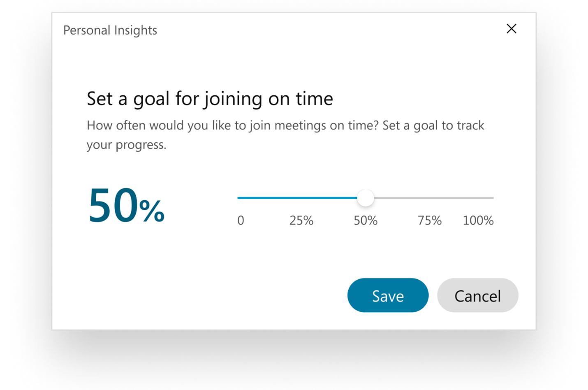Cancel the goal setting dialog
The width and height of the screenshot is (588, 390).
pos(477,295)
